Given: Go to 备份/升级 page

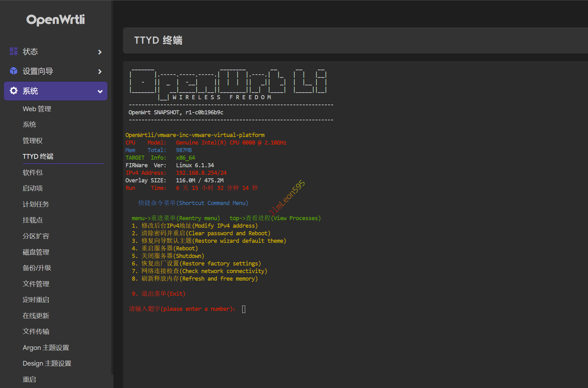Looking at the screenshot, I should click(x=37, y=268).
